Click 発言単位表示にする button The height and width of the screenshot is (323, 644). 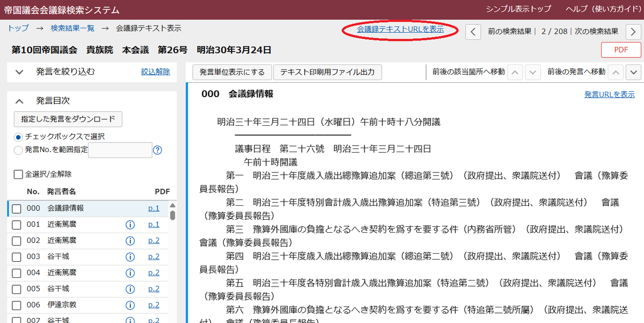coord(232,71)
